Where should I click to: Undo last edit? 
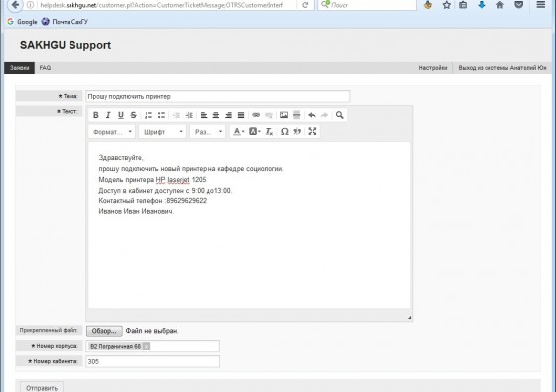pyautogui.click(x=312, y=115)
